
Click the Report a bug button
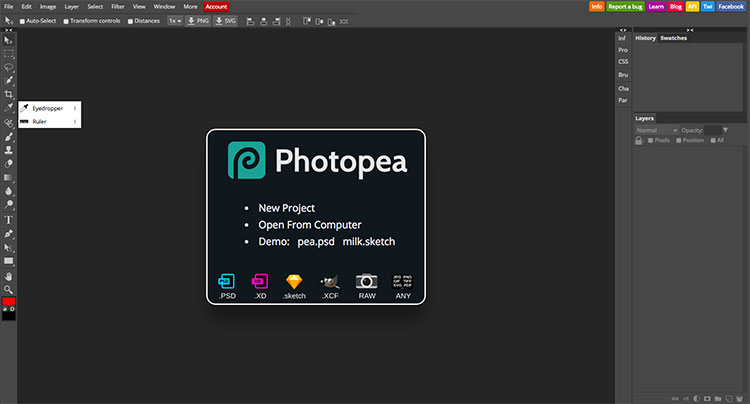(x=625, y=7)
